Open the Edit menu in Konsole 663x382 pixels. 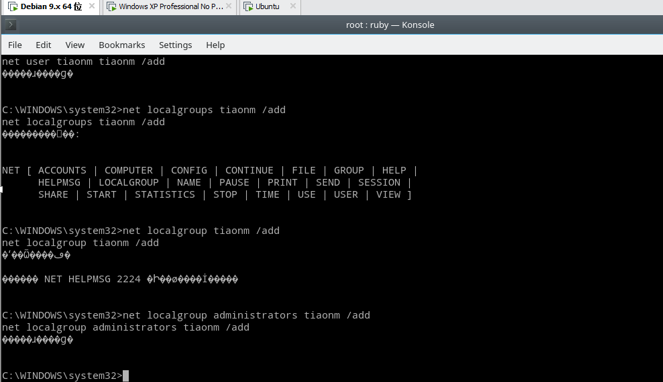coord(43,45)
